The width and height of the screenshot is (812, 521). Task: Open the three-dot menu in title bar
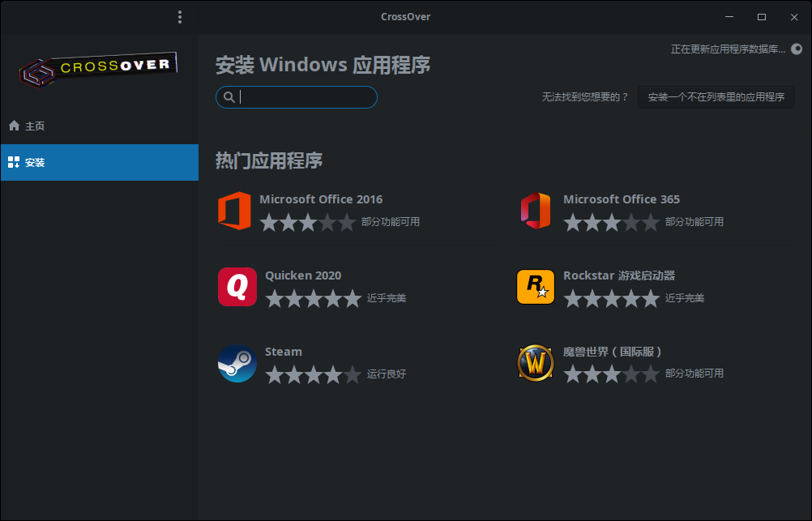[180, 17]
